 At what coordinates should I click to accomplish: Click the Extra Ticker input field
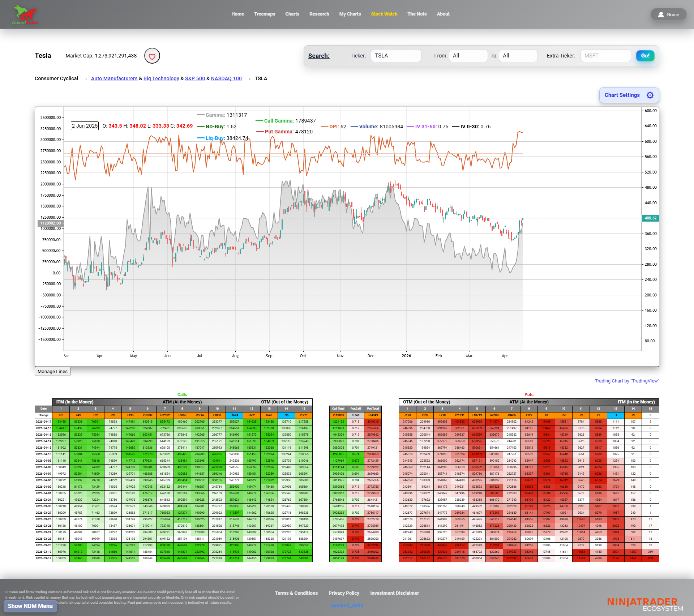[x=605, y=56]
